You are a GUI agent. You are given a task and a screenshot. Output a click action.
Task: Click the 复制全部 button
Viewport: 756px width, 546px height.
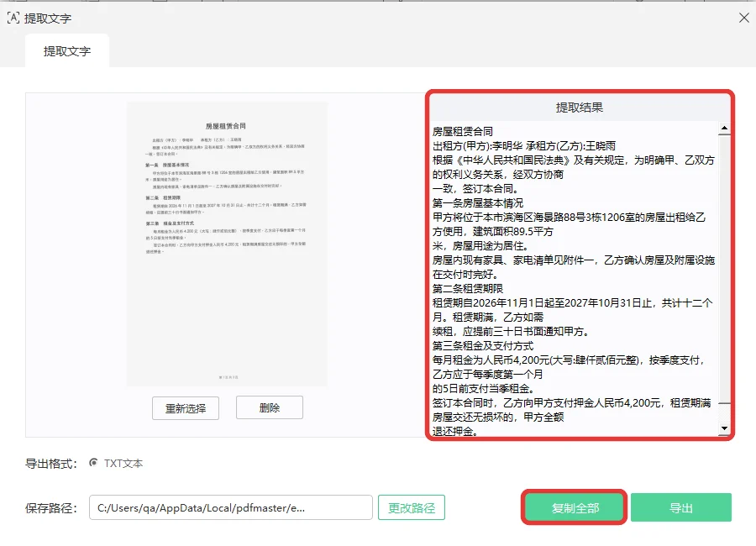point(575,507)
